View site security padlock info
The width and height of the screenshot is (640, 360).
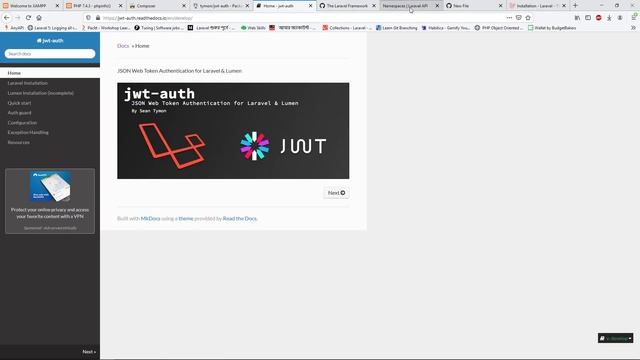(x=98, y=18)
